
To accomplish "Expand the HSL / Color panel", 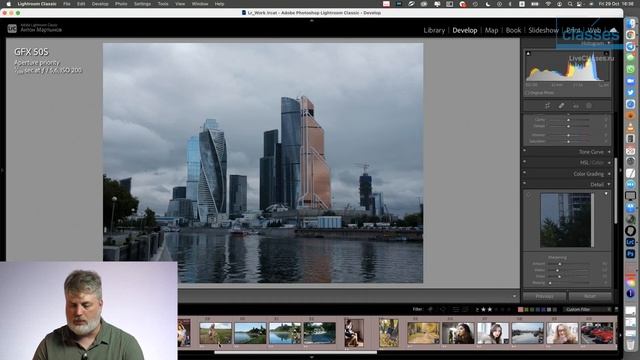I will click(609, 162).
